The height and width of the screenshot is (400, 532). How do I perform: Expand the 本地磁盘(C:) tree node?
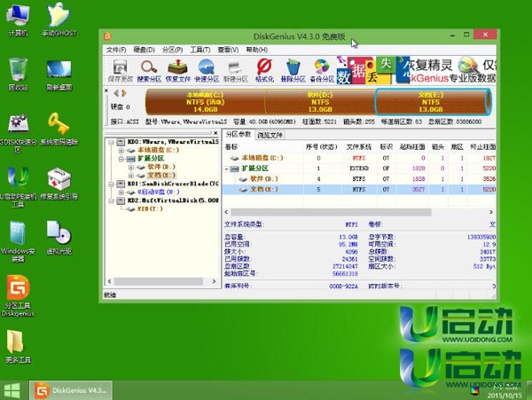121,150
